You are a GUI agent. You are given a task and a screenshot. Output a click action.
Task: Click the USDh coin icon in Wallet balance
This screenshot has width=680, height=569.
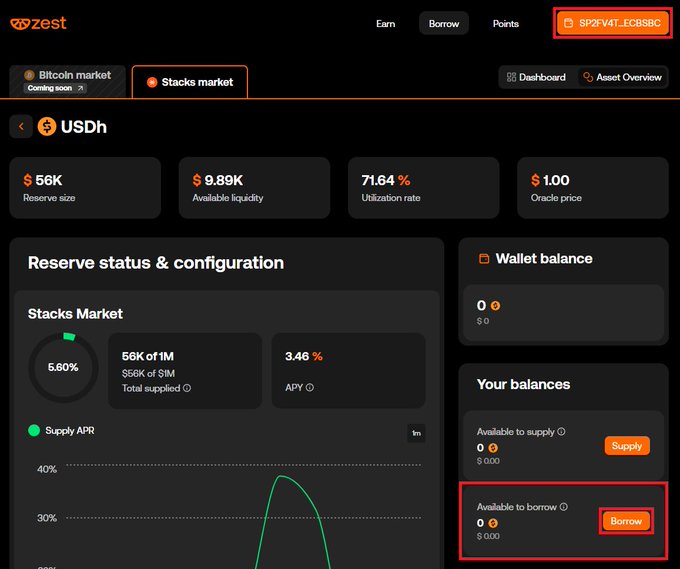tap(495, 306)
